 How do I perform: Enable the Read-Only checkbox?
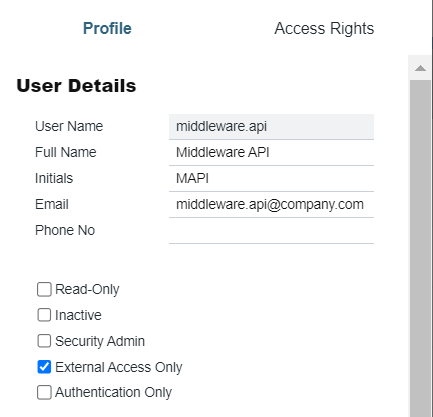coord(44,289)
